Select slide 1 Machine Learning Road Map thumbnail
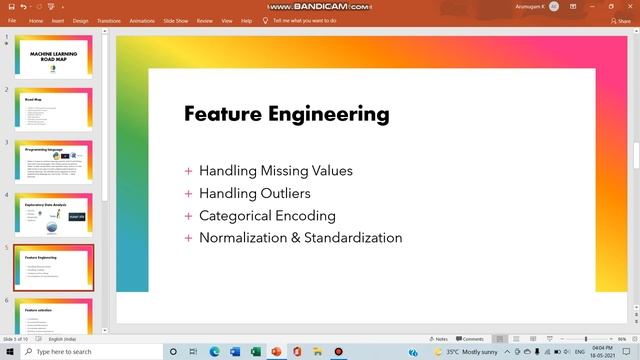The height and width of the screenshot is (360, 640). tap(53, 56)
